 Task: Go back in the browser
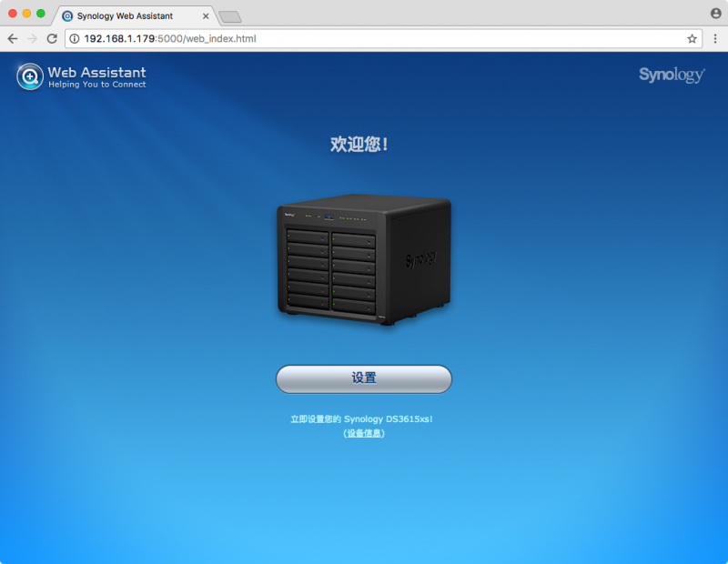(13, 38)
